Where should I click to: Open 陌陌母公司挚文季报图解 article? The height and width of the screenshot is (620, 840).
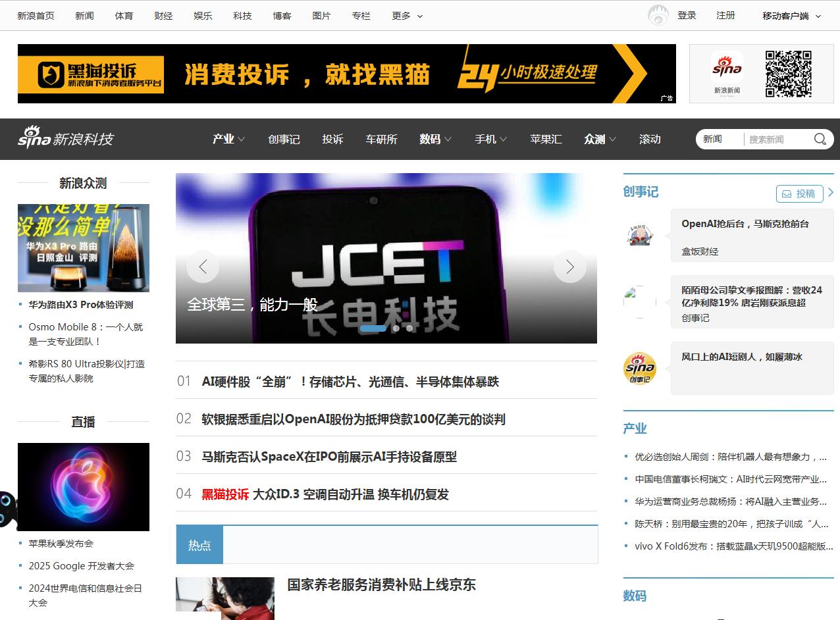(x=752, y=296)
